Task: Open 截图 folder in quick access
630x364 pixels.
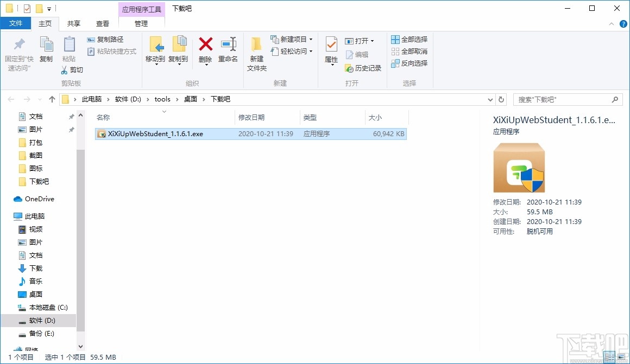Action: point(35,155)
